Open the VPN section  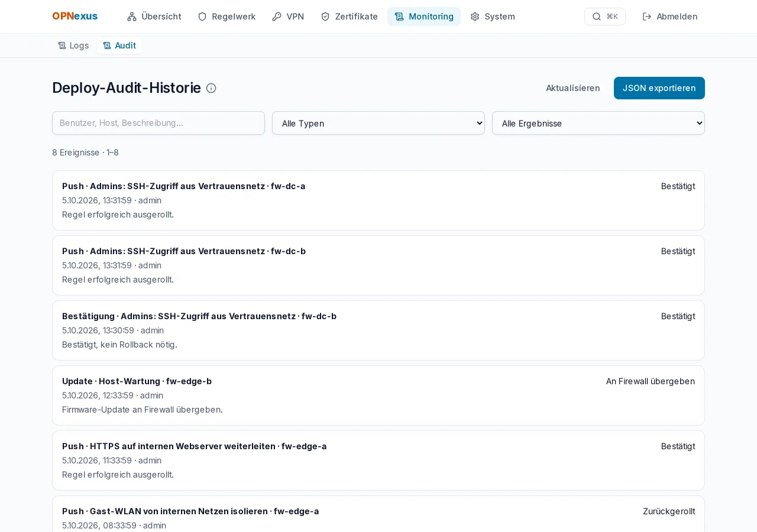click(x=288, y=17)
